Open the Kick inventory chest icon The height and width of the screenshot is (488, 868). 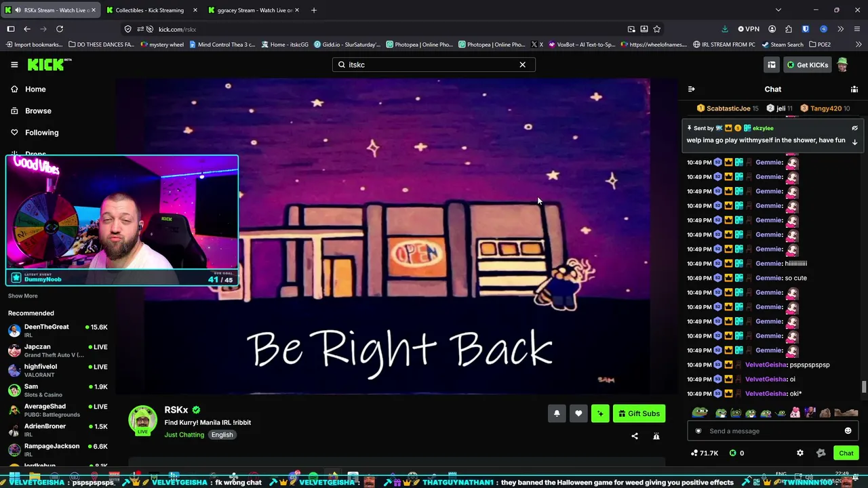[772, 64]
